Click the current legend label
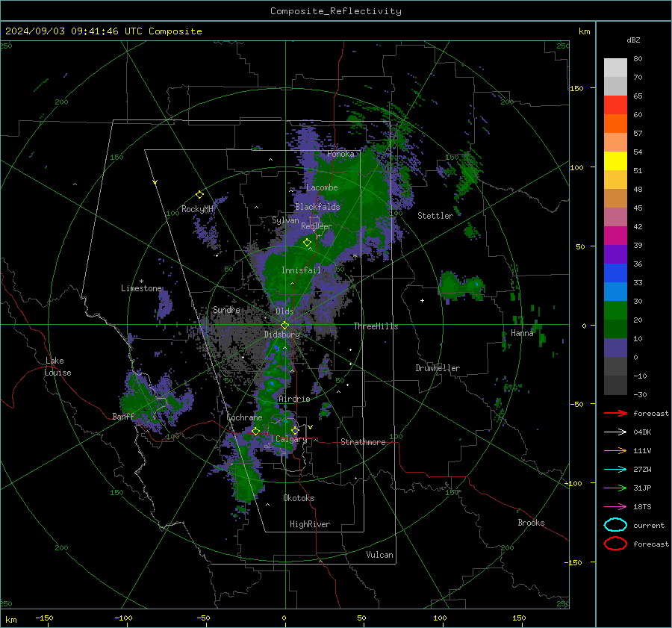 (649, 525)
